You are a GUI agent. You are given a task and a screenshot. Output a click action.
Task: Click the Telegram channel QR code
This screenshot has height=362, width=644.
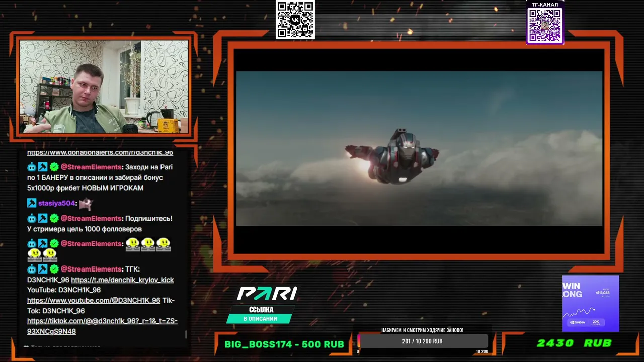click(x=545, y=26)
